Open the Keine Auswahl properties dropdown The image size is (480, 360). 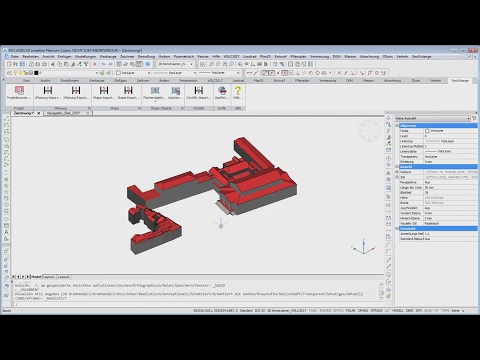(x=433, y=118)
